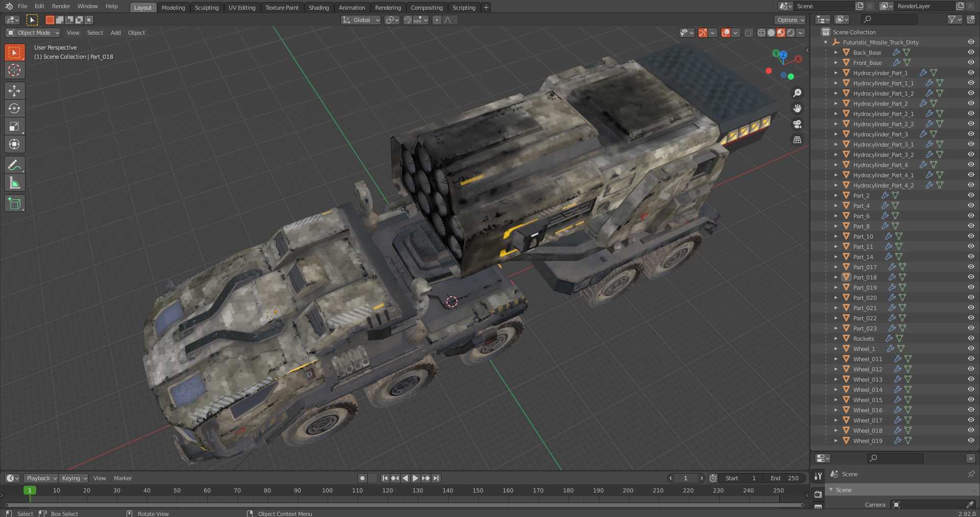This screenshot has height=517, width=980.
Task: Click the timeline horizontal scrollbar
Action: point(404,505)
